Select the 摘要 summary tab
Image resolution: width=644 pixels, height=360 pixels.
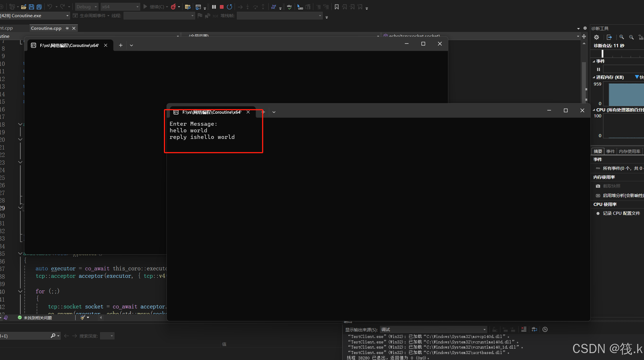tap(598, 151)
